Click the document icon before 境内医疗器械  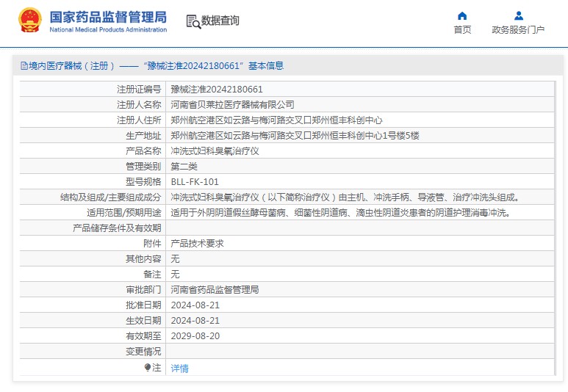coord(24,66)
